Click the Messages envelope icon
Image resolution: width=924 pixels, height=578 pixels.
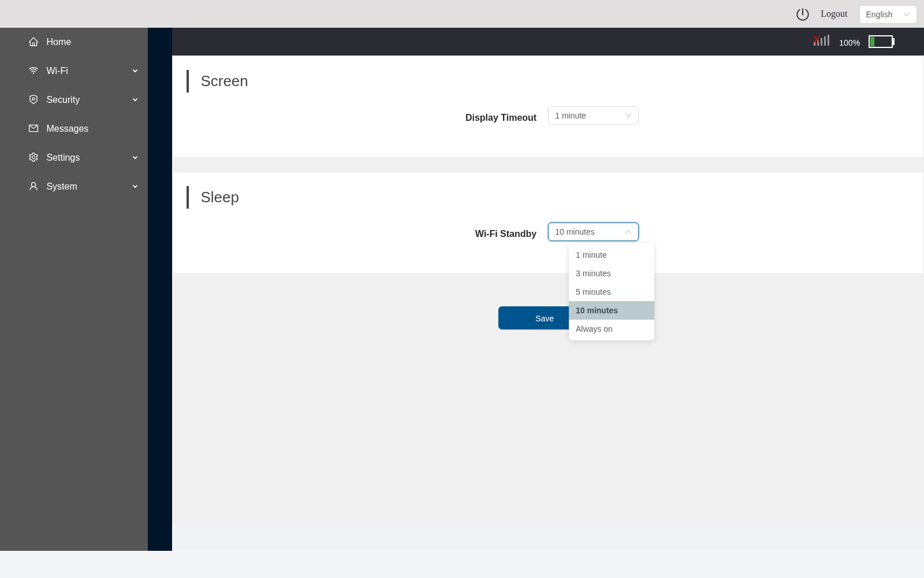33,128
